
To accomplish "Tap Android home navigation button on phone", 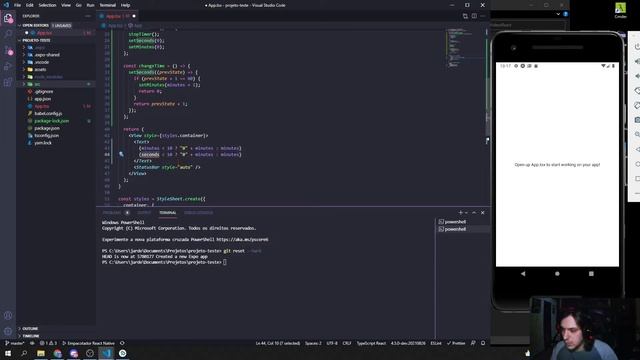I will click(557, 274).
